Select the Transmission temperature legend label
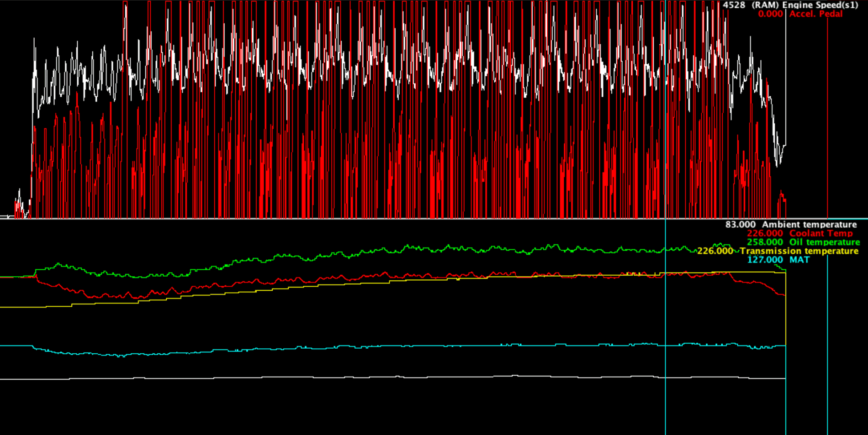The image size is (868, 435). point(799,251)
